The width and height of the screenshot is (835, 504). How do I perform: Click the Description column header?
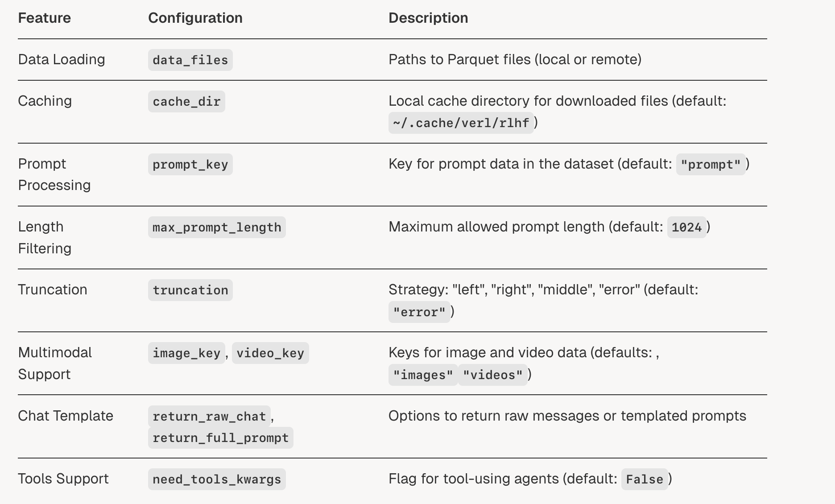[428, 18]
